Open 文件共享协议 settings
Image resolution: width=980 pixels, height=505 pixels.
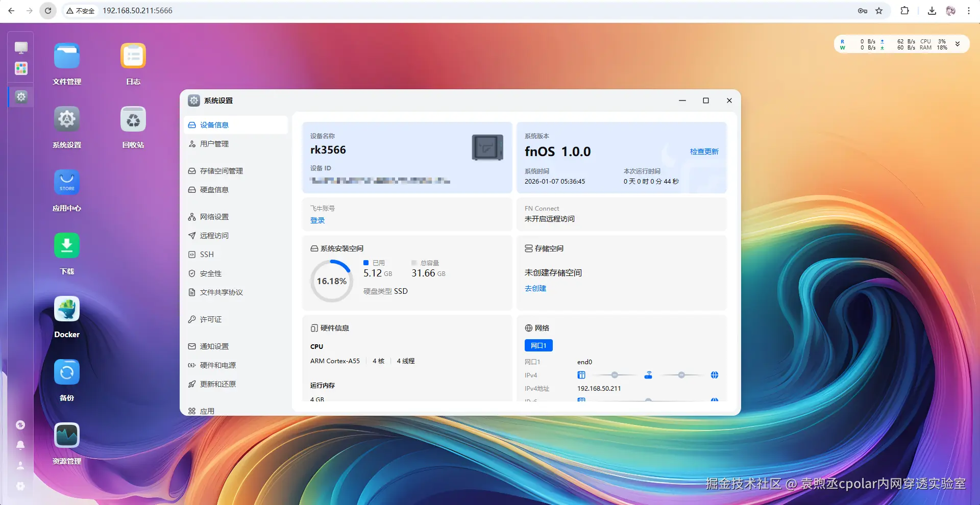click(236, 292)
